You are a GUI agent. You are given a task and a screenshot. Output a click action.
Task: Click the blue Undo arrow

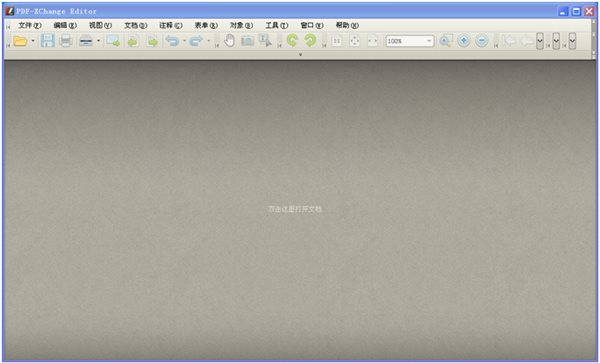172,41
